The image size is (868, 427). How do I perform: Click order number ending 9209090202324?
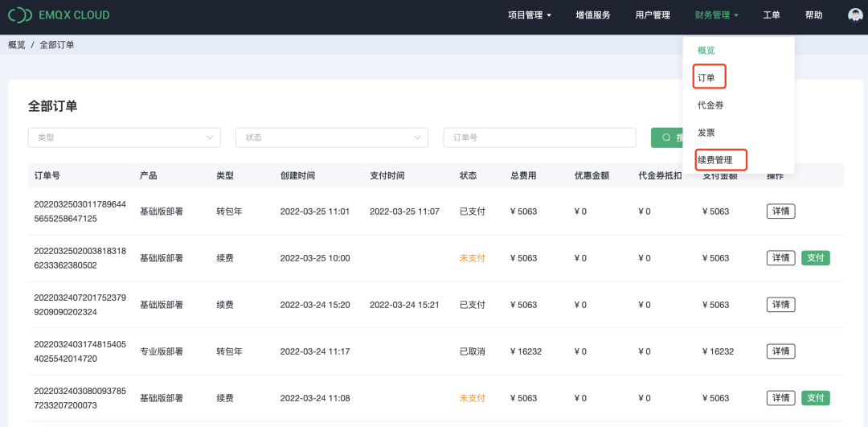[80, 304]
